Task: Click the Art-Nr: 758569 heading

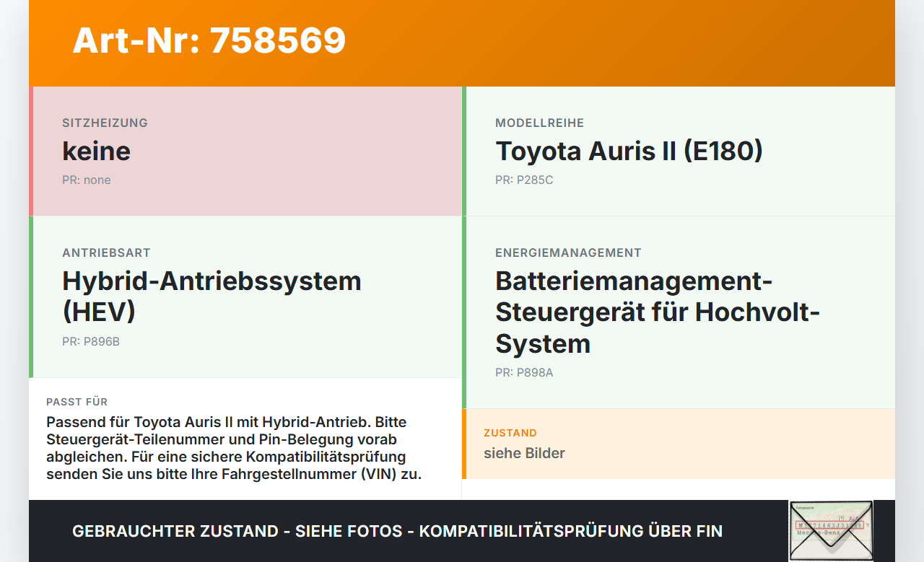Action: (x=209, y=40)
